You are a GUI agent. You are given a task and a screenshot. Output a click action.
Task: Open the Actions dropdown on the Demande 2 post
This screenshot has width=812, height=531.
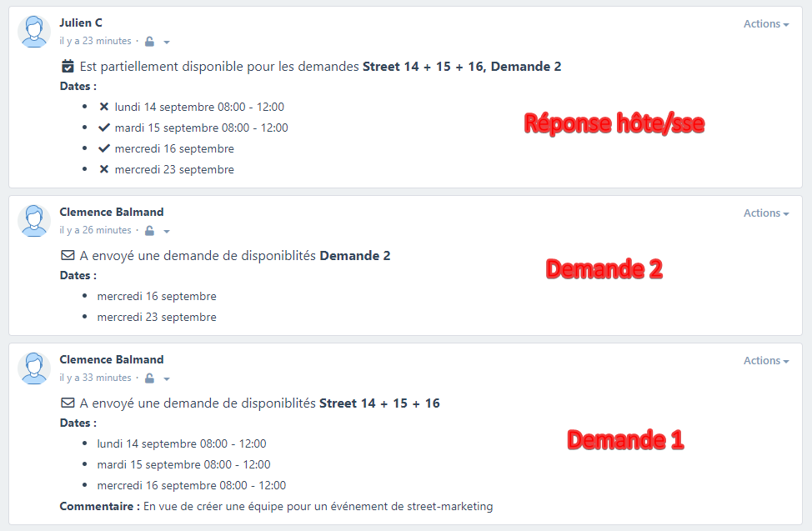(765, 213)
